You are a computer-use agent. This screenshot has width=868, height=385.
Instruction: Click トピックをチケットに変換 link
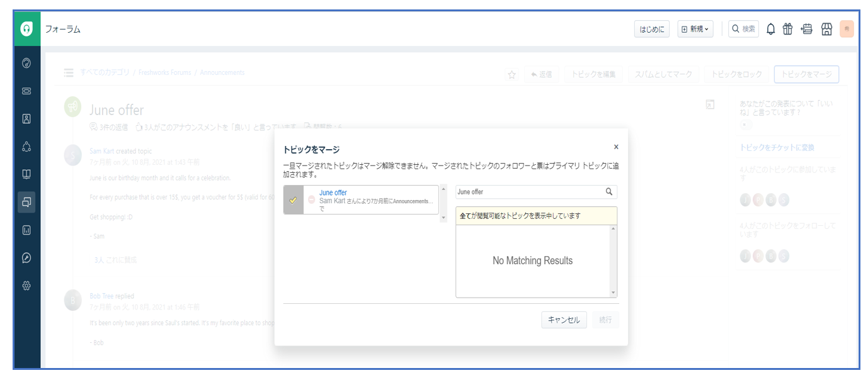point(777,147)
